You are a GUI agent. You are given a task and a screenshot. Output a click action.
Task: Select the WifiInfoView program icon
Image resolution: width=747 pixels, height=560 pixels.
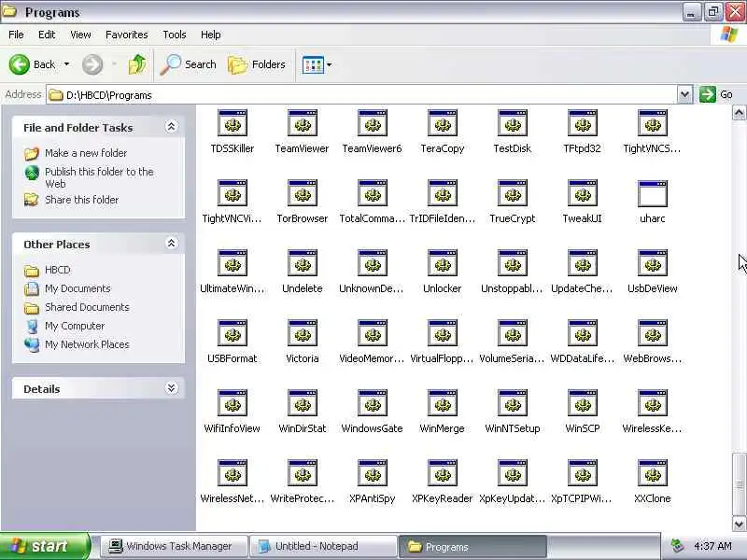coord(233,403)
